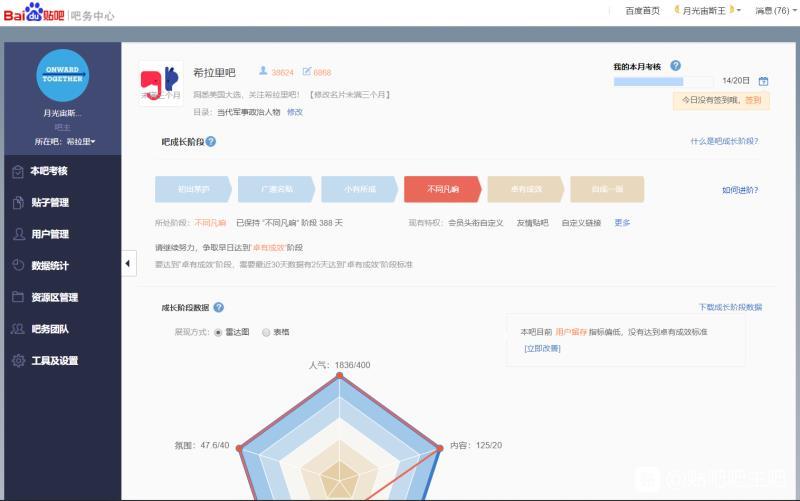Screen dimensions: 800x501
Task: Select the 雷达图 display option
Action: [218, 332]
